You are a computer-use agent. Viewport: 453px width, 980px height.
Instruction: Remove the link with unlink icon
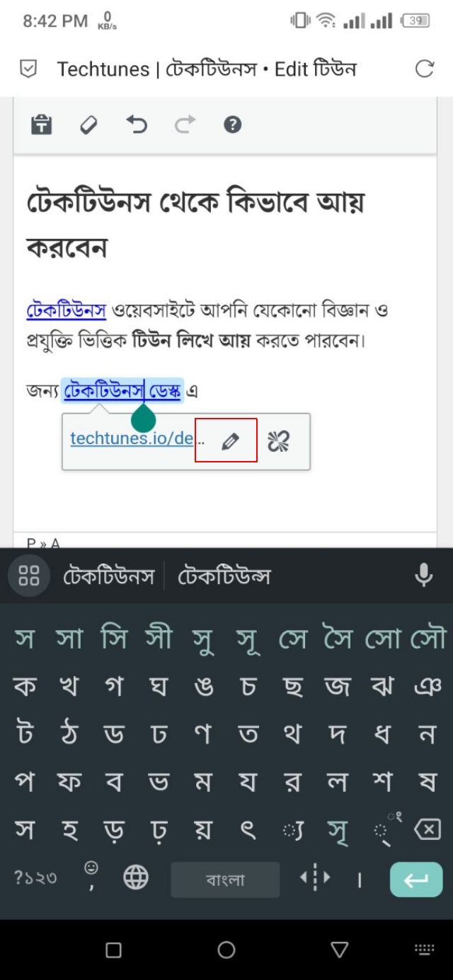point(278,441)
